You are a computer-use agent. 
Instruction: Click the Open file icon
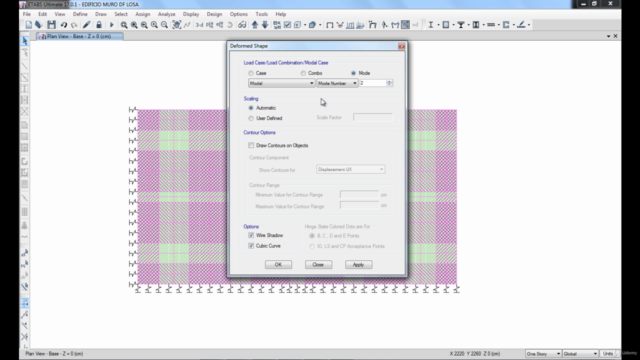pyautogui.click(x=39, y=25)
